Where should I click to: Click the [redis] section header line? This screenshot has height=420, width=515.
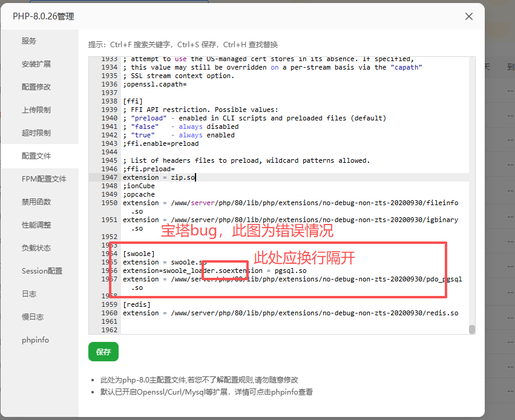click(x=136, y=304)
